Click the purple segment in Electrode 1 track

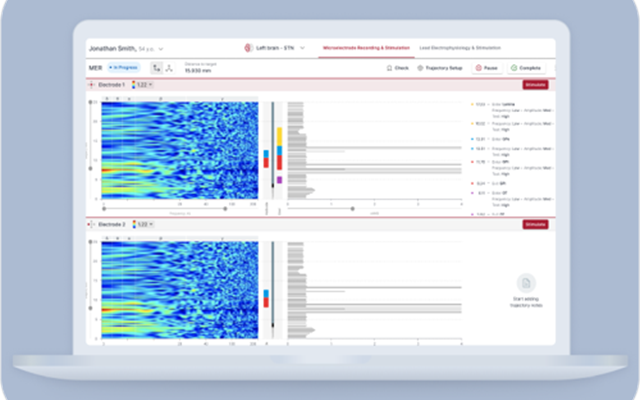click(x=280, y=180)
